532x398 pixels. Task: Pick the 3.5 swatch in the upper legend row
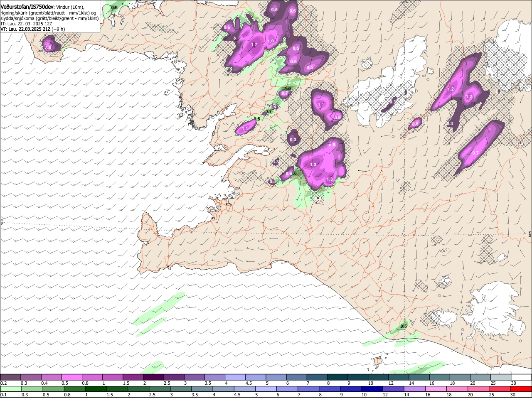pos(214,377)
